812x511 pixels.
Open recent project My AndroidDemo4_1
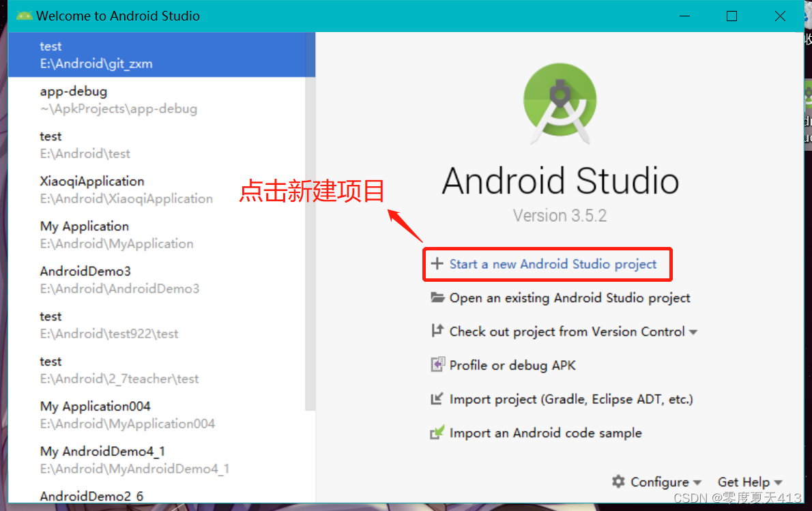tap(156, 461)
